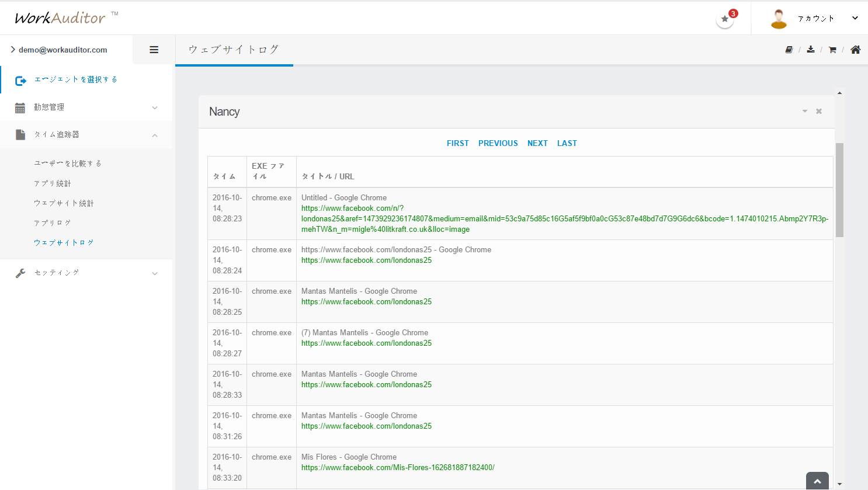Select ウェブサイトログ submenu item

64,243
